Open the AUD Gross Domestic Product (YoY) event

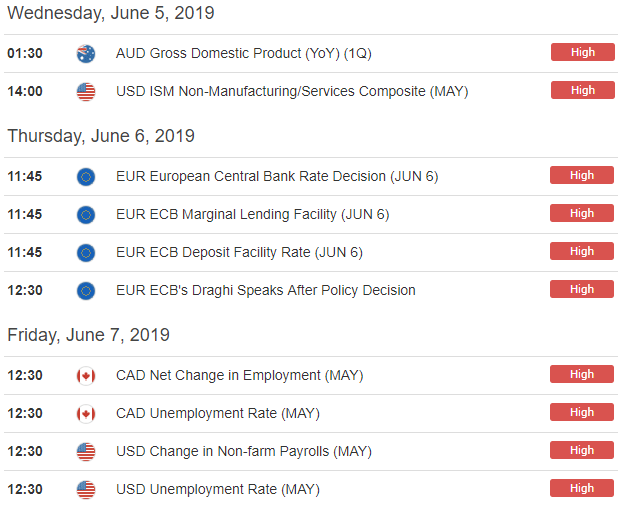pos(244,53)
